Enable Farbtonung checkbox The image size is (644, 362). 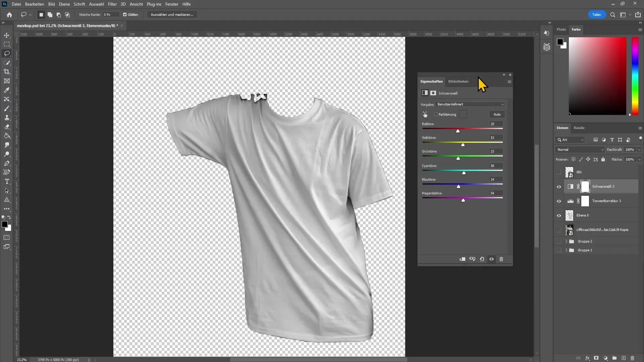pyautogui.click(x=436, y=114)
